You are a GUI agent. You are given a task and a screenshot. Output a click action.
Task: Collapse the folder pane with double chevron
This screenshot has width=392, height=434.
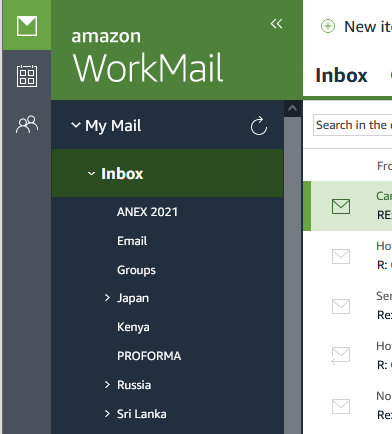pos(276,24)
